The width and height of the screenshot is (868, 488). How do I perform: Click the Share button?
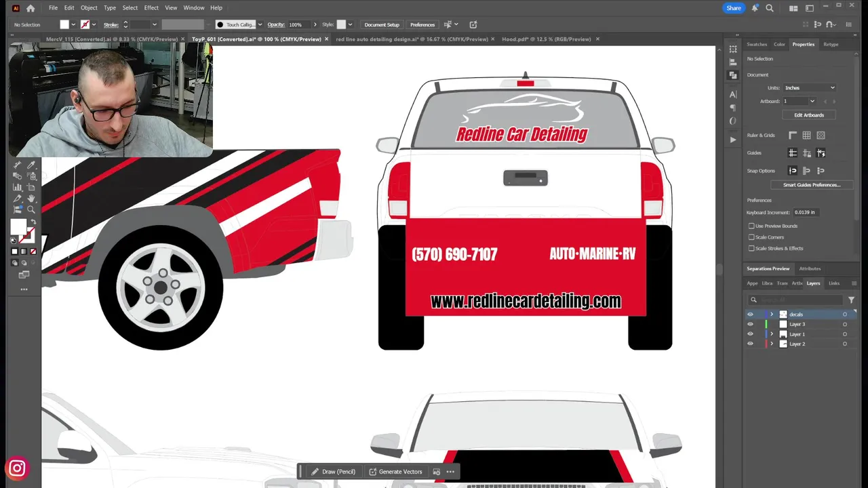[x=734, y=8]
